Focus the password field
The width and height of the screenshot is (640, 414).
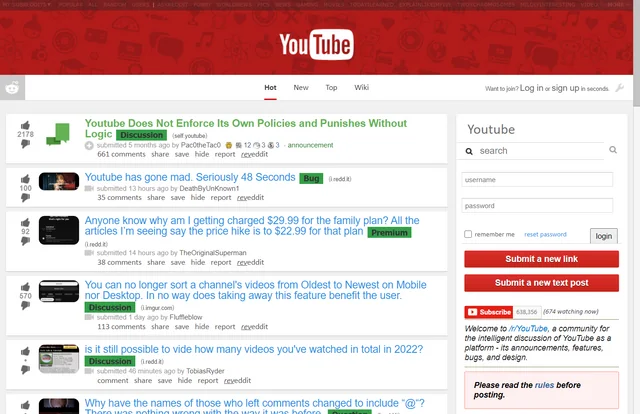pyautogui.click(x=537, y=206)
